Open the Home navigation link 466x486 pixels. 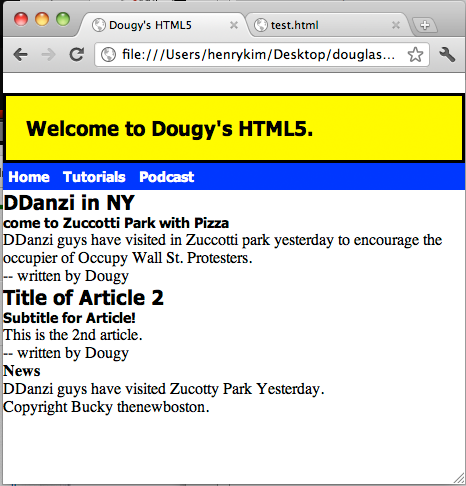pyautogui.click(x=29, y=177)
